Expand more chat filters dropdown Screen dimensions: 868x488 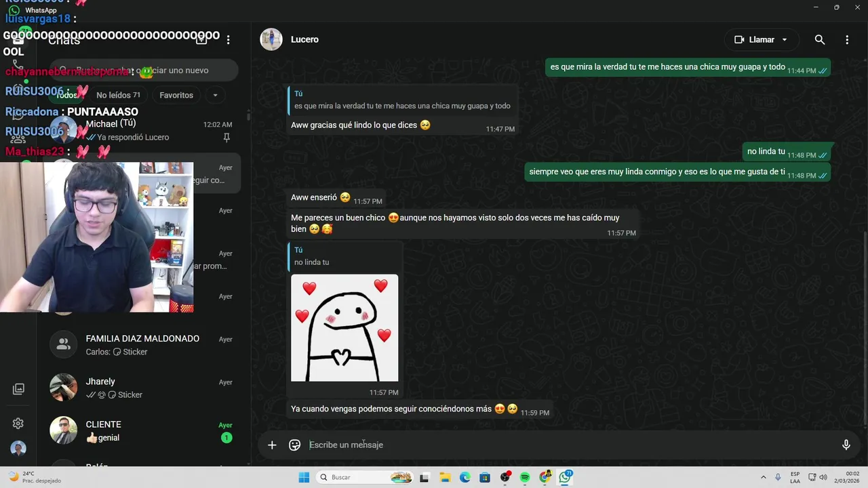click(x=215, y=96)
